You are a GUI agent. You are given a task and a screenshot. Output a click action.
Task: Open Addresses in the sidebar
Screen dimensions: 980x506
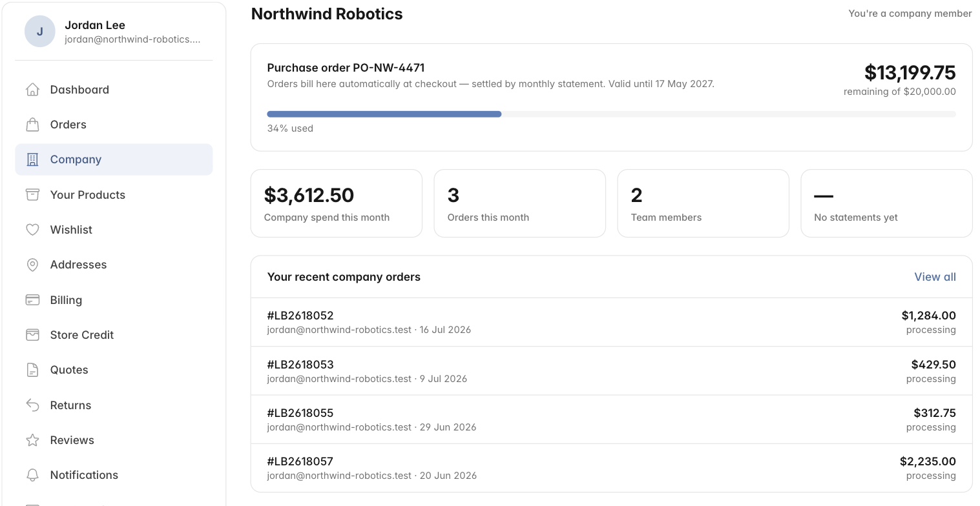click(x=114, y=265)
